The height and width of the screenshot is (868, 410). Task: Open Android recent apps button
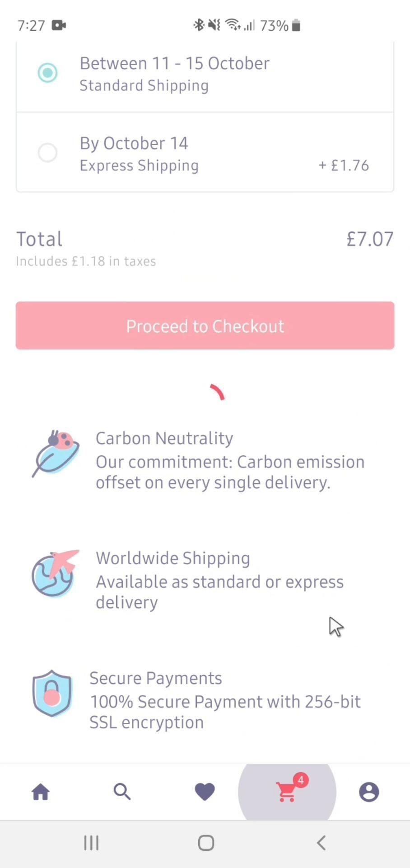pyautogui.click(x=91, y=843)
